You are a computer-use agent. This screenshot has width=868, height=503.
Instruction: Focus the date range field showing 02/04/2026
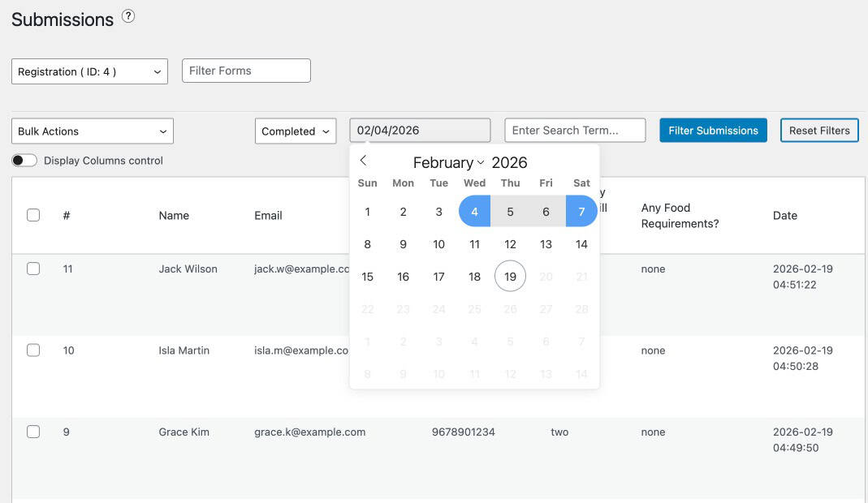420,131
